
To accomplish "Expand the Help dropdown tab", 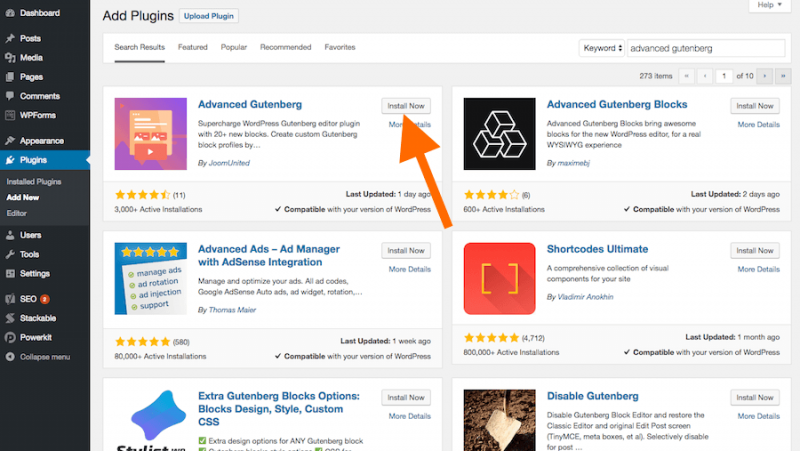I will (769, 5).
